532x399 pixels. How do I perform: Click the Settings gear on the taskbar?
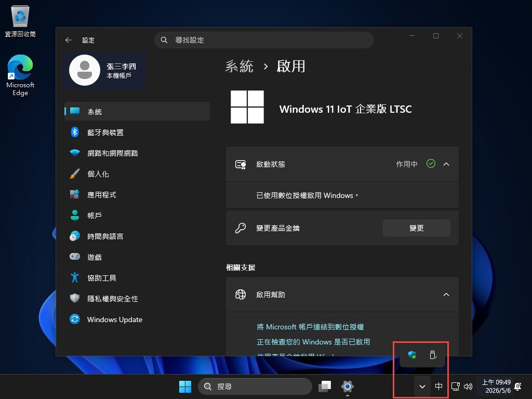tap(347, 386)
